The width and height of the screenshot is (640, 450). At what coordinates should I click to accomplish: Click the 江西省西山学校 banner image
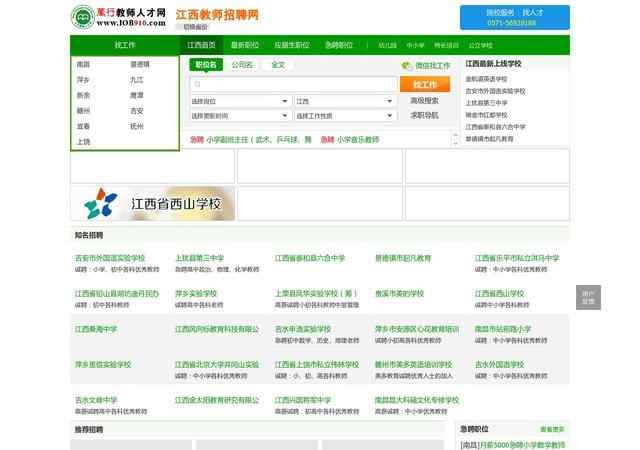click(x=153, y=203)
